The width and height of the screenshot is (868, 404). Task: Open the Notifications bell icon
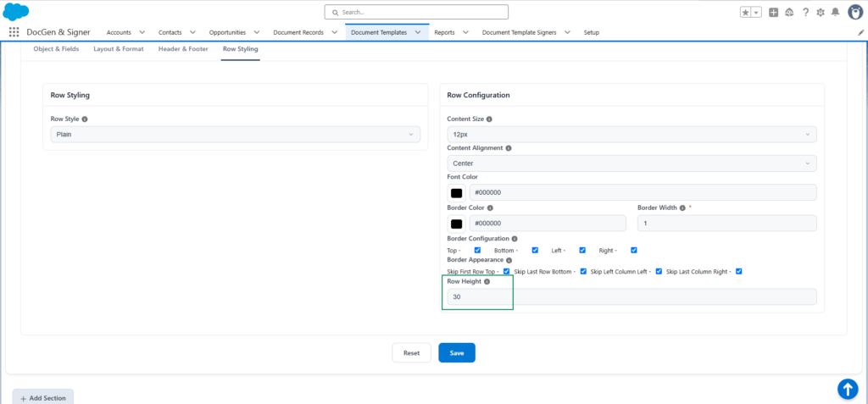pos(835,12)
